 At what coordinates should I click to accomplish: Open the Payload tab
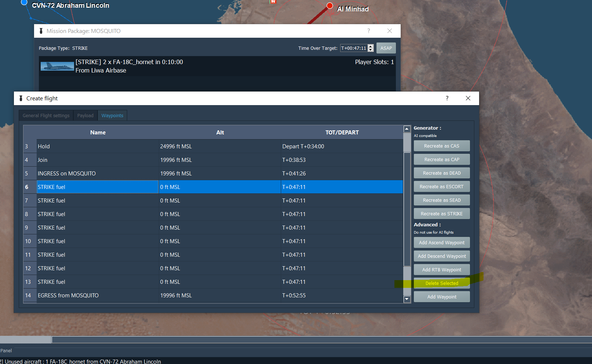(x=85, y=115)
